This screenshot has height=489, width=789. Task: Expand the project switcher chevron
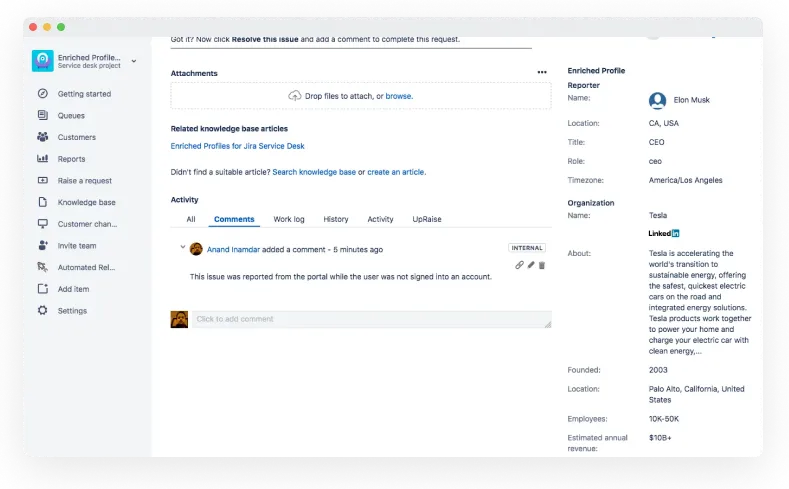coord(134,62)
